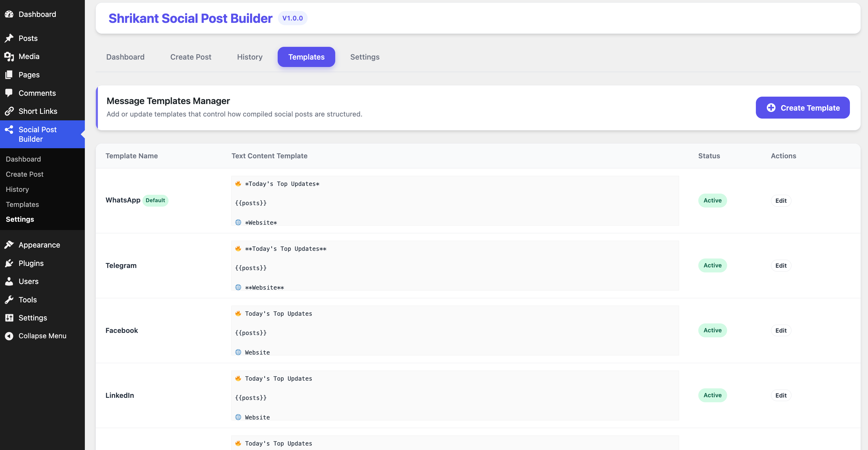The image size is (868, 450).
Task: Click globe emoji in Telegram template
Action: pos(238,287)
